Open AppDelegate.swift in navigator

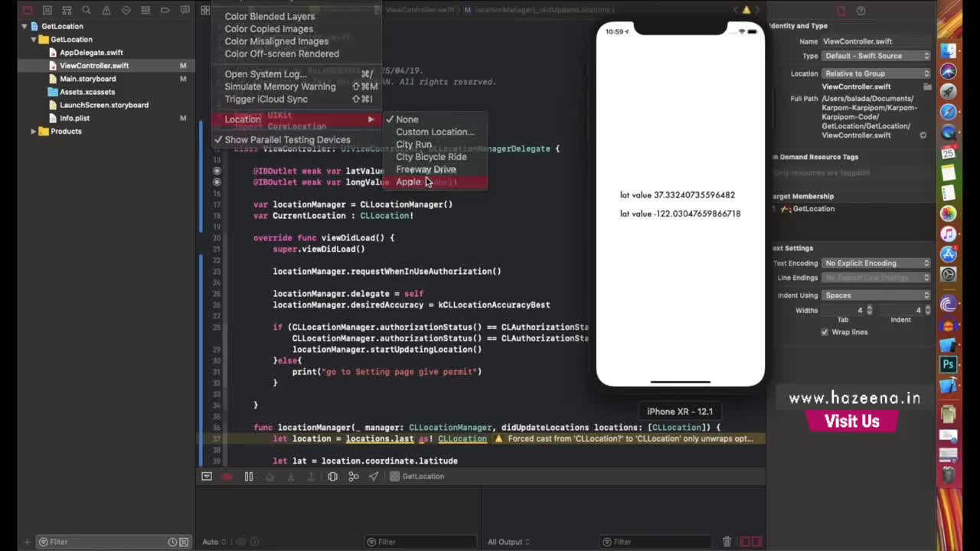click(91, 53)
